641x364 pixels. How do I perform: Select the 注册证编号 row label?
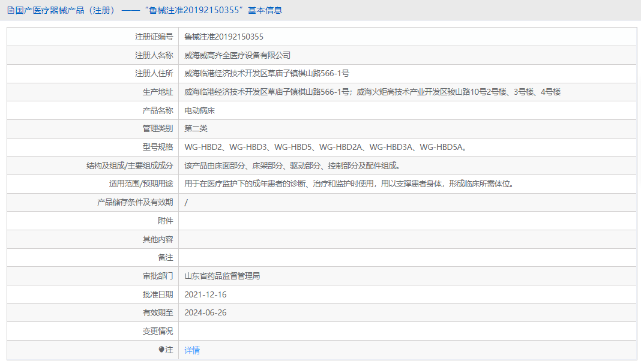tap(154, 37)
